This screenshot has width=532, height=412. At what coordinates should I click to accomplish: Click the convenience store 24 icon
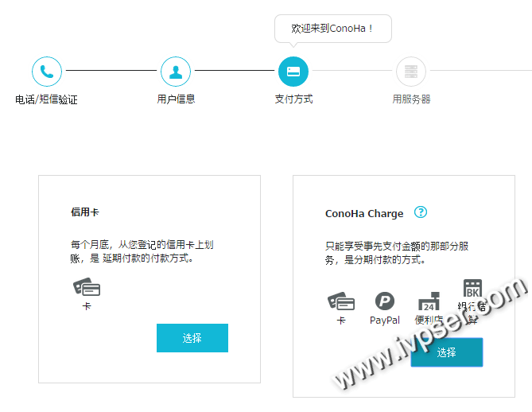tap(429, 301)
